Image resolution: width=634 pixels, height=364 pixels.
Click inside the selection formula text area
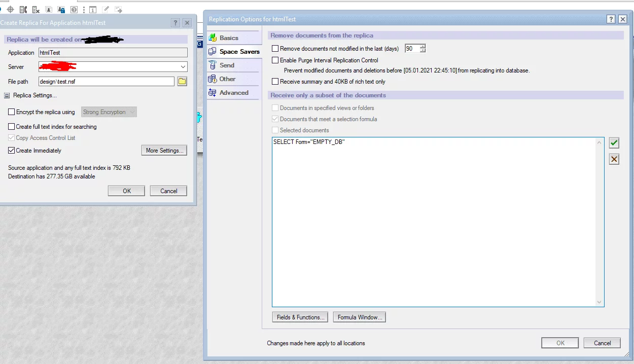(x=436, y=223)
